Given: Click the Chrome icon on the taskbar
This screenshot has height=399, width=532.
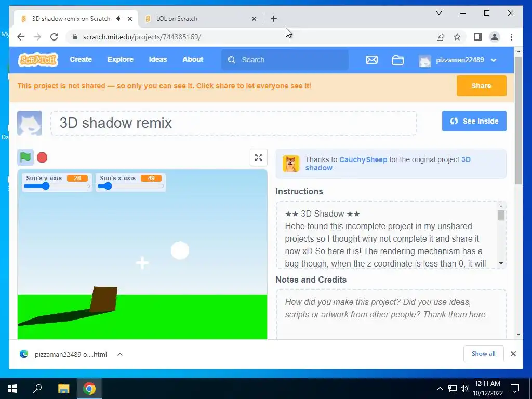Looking at the screenshot, I should (x=89, y=389).
